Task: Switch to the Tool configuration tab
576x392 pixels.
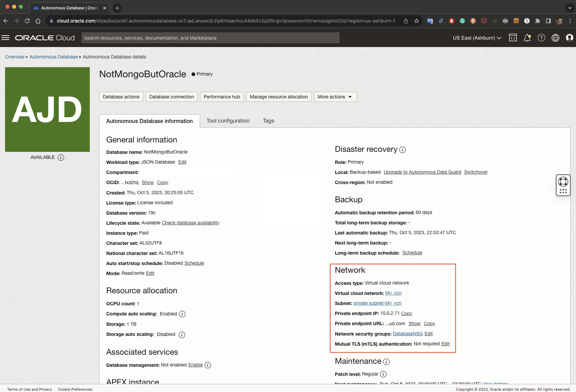Action: pyautogui.click(x=227, y=121)
